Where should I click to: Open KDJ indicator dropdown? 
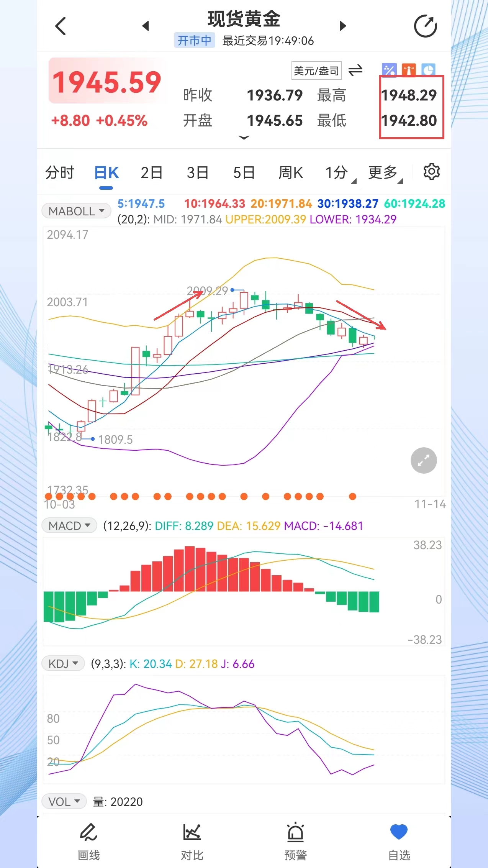(63, 663)
